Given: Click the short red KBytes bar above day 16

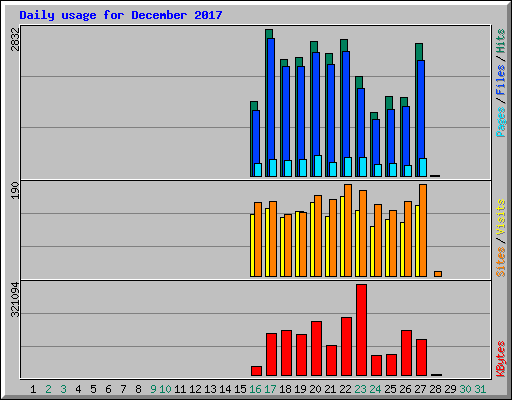Looking at the screenshot, I should tap(256, 371).
